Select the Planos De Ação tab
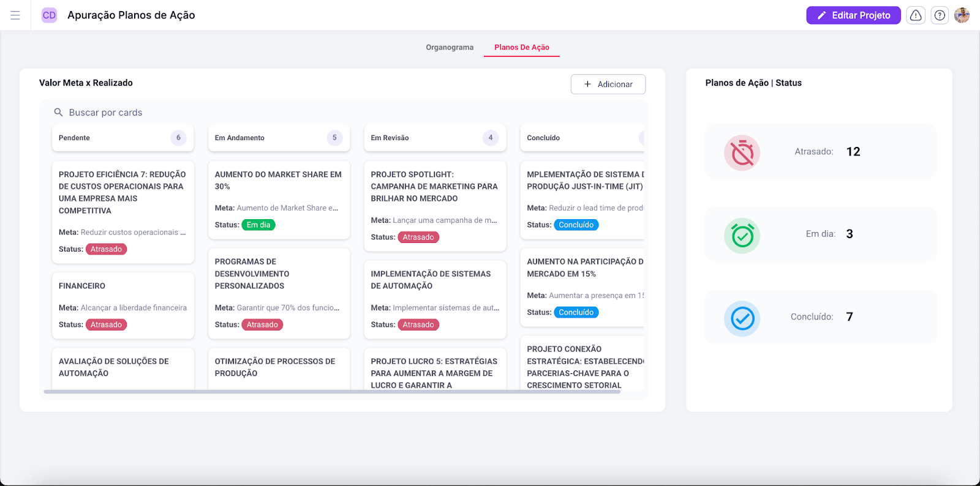This screenshot has height=486, width=980. pos(521,47)
